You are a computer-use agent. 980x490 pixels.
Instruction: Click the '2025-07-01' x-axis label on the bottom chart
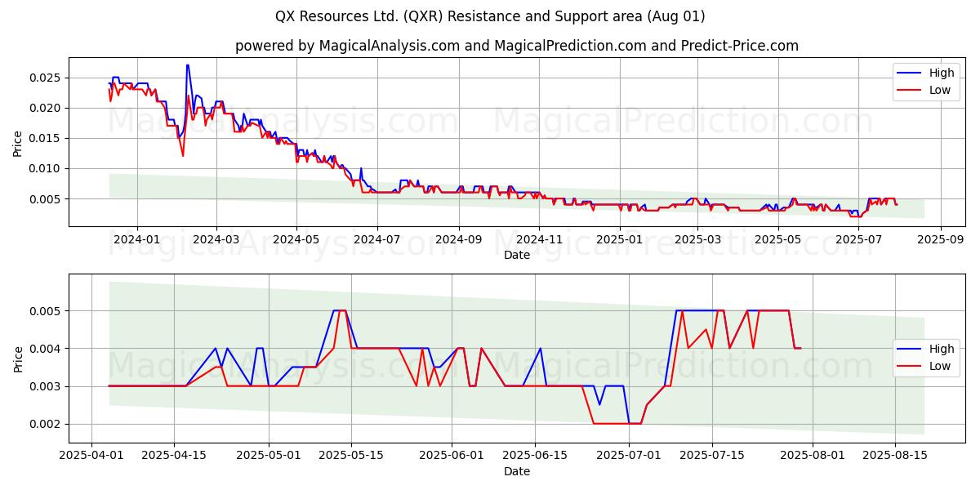click(x=630, y=456)
